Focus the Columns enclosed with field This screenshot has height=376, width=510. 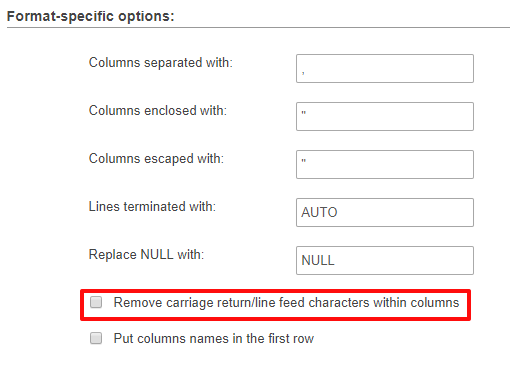click(385, 116)
